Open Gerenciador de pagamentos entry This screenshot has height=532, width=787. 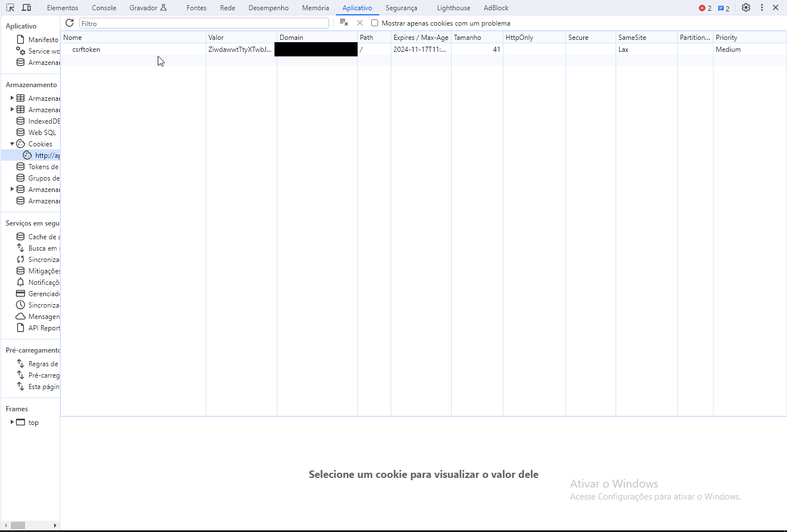(38, 293)
